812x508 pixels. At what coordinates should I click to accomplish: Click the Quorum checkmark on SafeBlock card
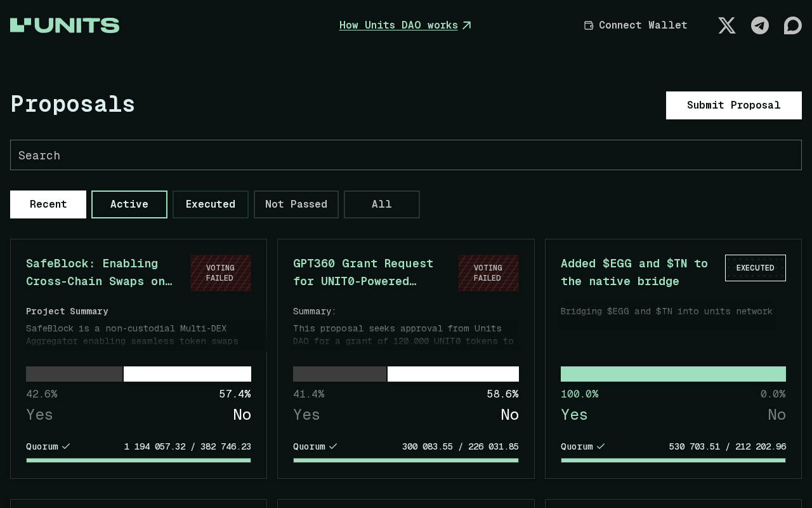(66, 446)
